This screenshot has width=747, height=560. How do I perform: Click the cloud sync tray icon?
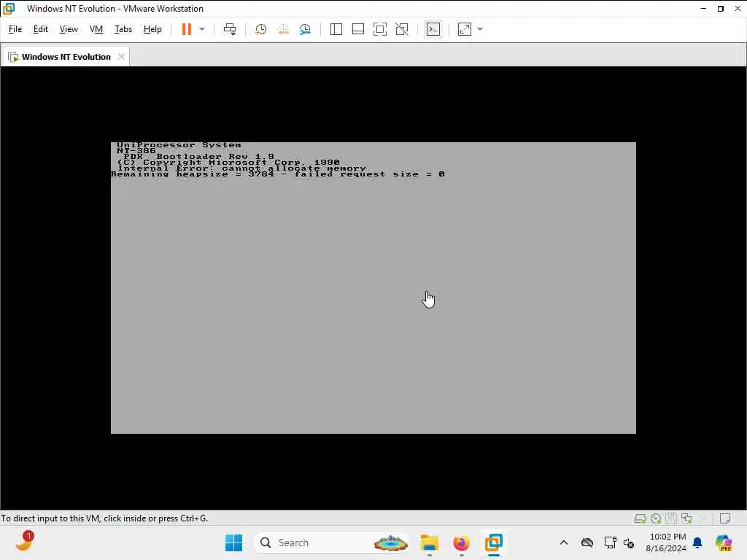click(587, 542)
